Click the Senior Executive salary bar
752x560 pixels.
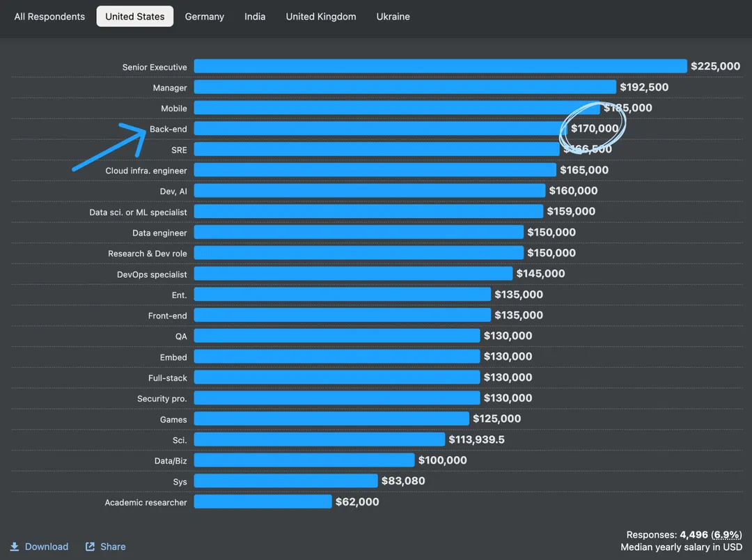(x=440, y=66)
